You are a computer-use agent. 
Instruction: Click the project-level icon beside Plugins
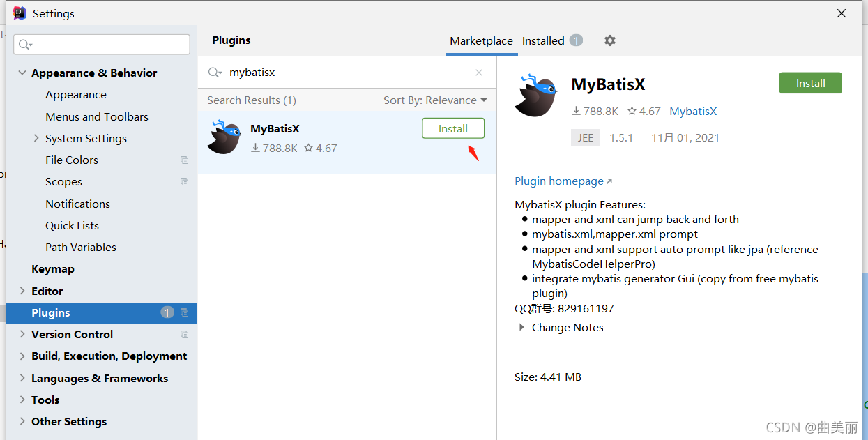184,312
